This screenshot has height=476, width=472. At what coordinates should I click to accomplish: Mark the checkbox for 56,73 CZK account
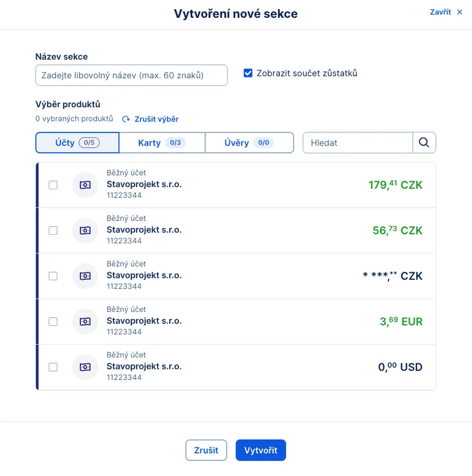tap(53, 230)
